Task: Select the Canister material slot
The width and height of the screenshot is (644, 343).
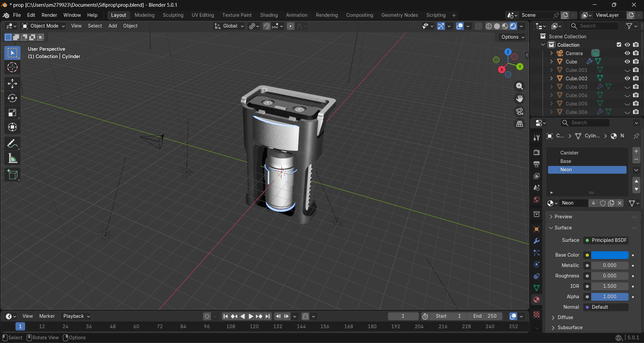Action: click(587, 153)
